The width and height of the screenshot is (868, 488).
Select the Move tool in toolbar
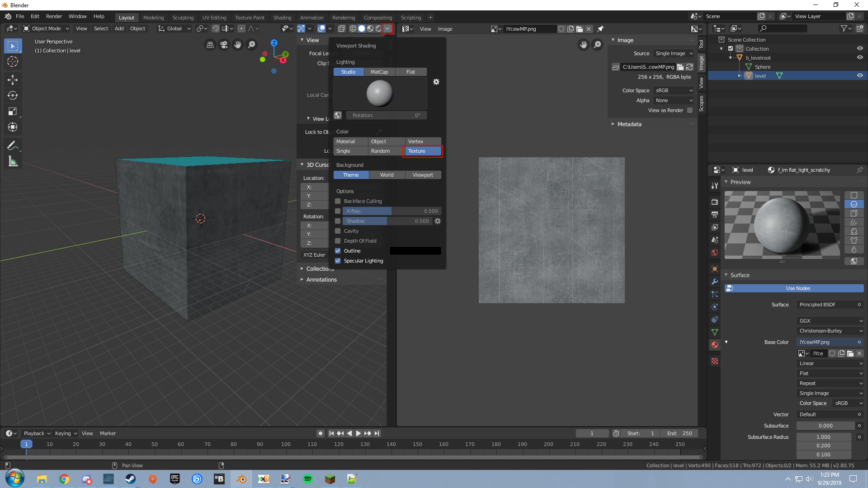point(13,80)
